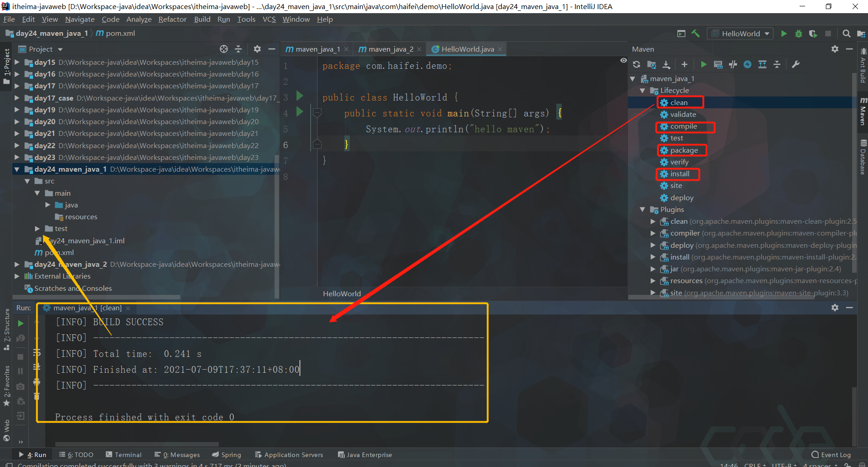
Task: Reimport all Maven projects
Action: click(x=637, y=64)
